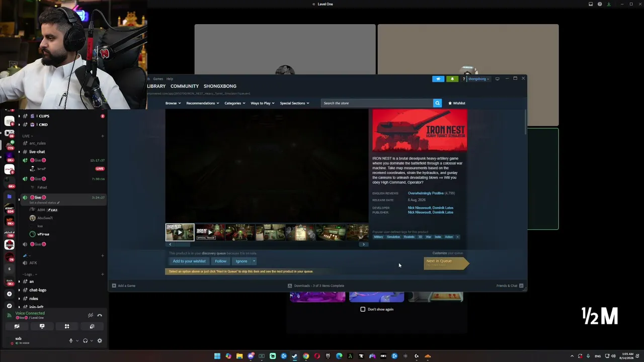Screen dimensions: 644x362
Task: Join the AFK voice channel
Action: click(x=33, y=263)
